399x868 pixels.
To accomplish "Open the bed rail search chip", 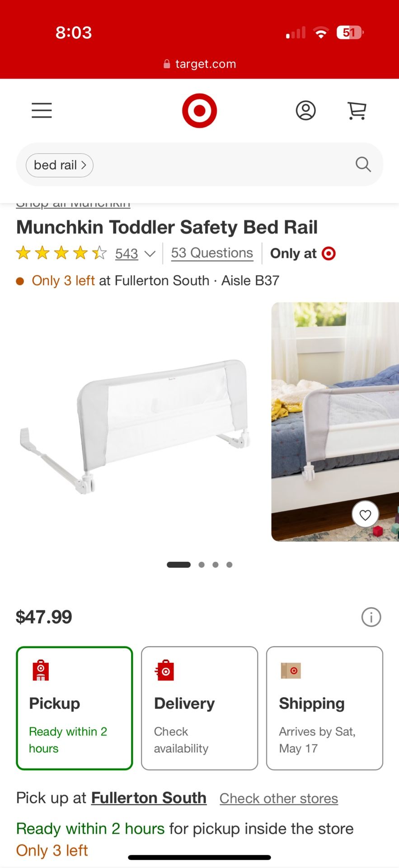I will pos(60,165).
